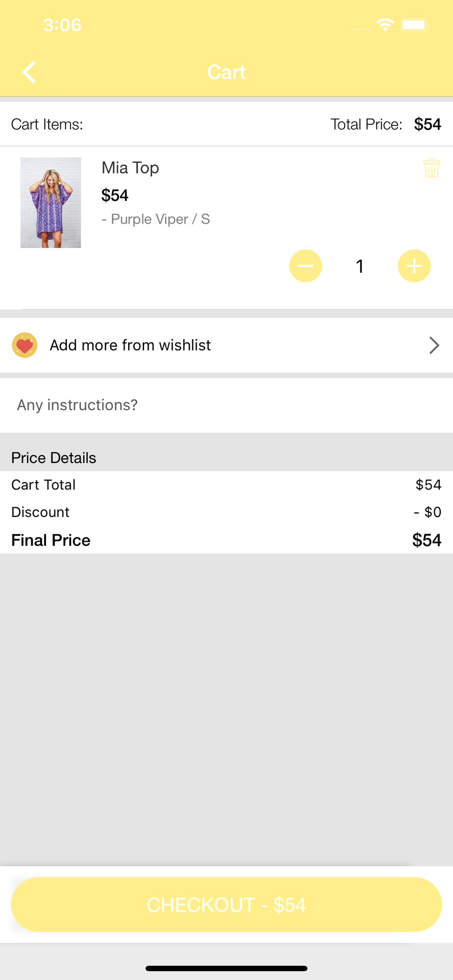Tap the 3:06 clock in status bar
Viewport: 453px width, 980px height.
point(62,25)
